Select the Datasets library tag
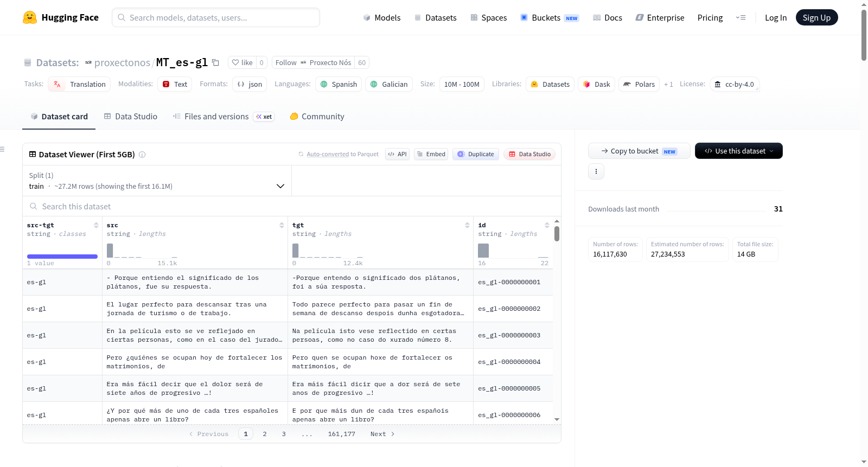The width and height of the screenshot is (868, 467). 550,84
